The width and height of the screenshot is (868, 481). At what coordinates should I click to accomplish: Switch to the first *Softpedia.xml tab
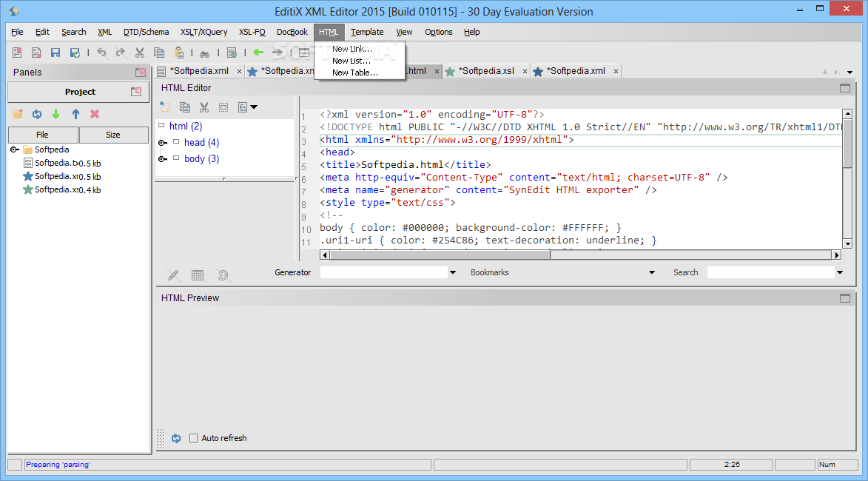point(199,71)
